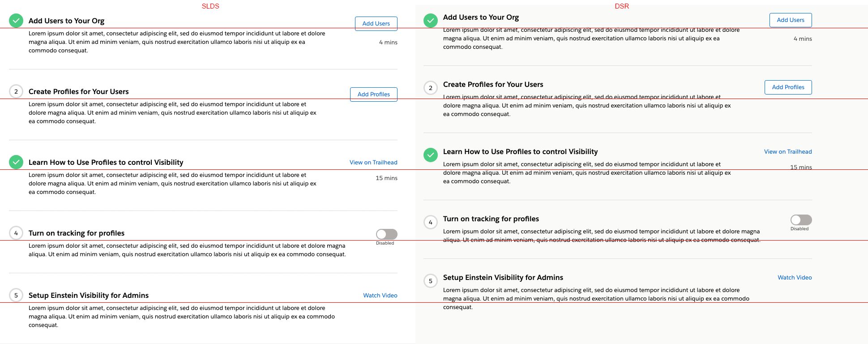Flip the Disabled switch in the DSR column
This screenshot has height=344, width=868.
point(801,219)
